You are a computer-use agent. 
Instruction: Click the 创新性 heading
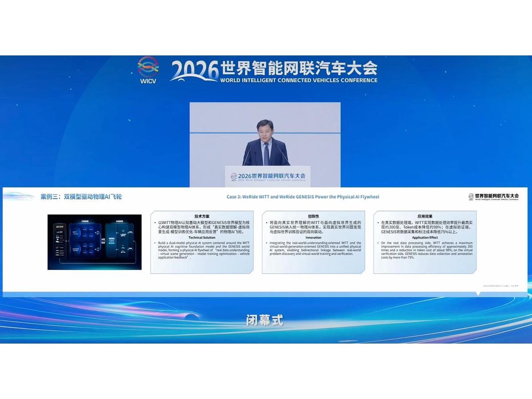314,216
